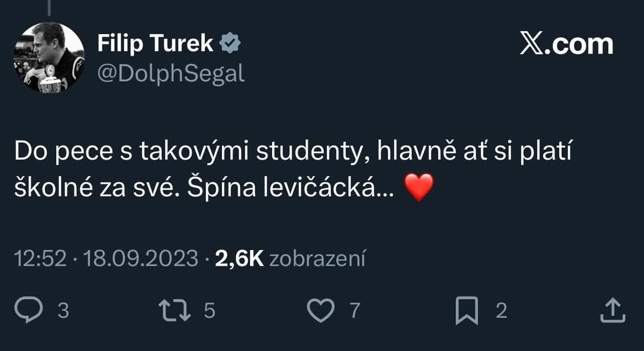Click the X.com logo

[x=566, y=45]
